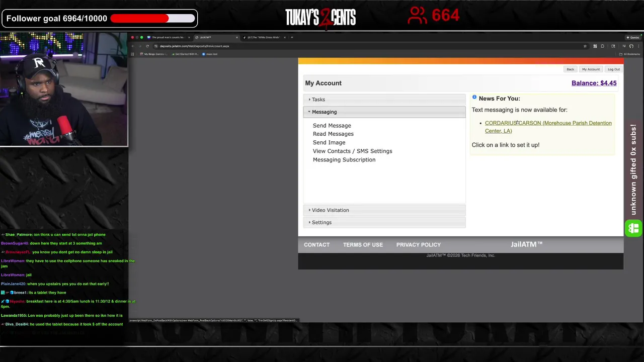This screenshot has height=362, width=644.
Task: Open the Get Started With R bookmark
Action: click(x=185, y=54)
